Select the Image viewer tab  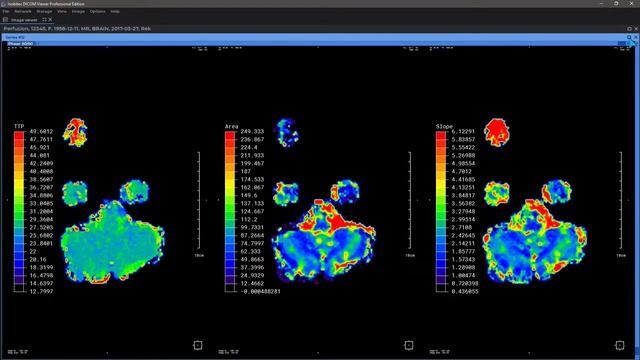[24, 20]
